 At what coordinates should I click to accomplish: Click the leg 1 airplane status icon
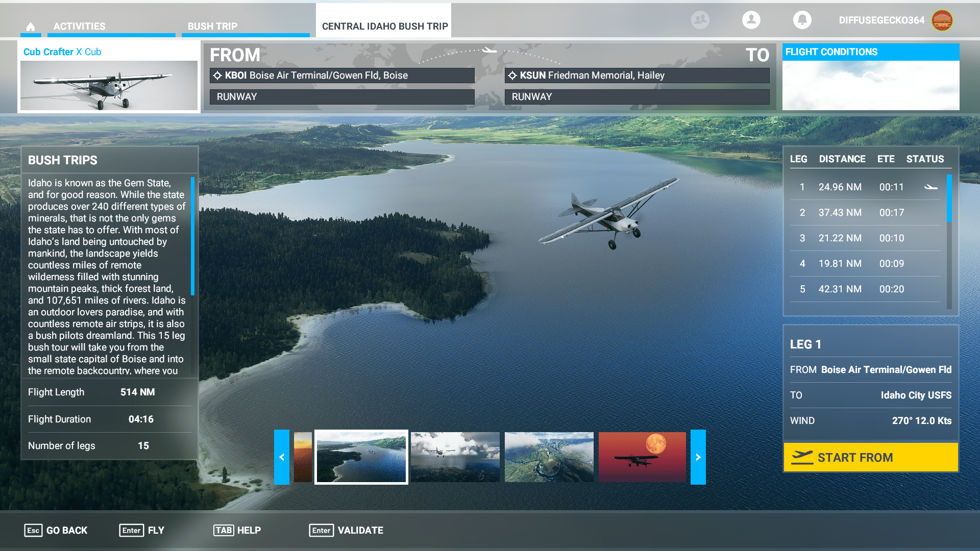coord(930,187)
